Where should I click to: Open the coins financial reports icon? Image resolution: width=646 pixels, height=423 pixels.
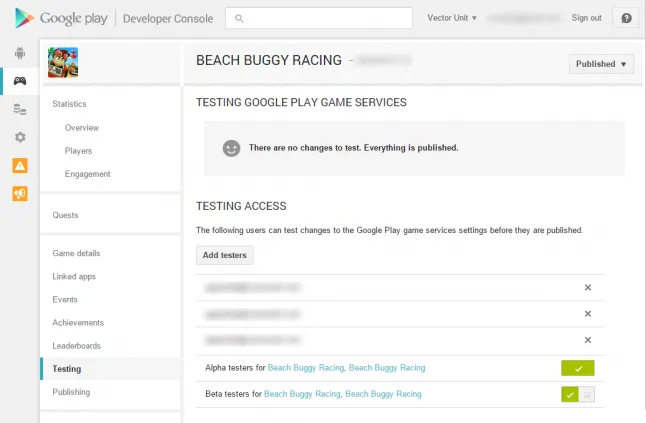point(20,109)
